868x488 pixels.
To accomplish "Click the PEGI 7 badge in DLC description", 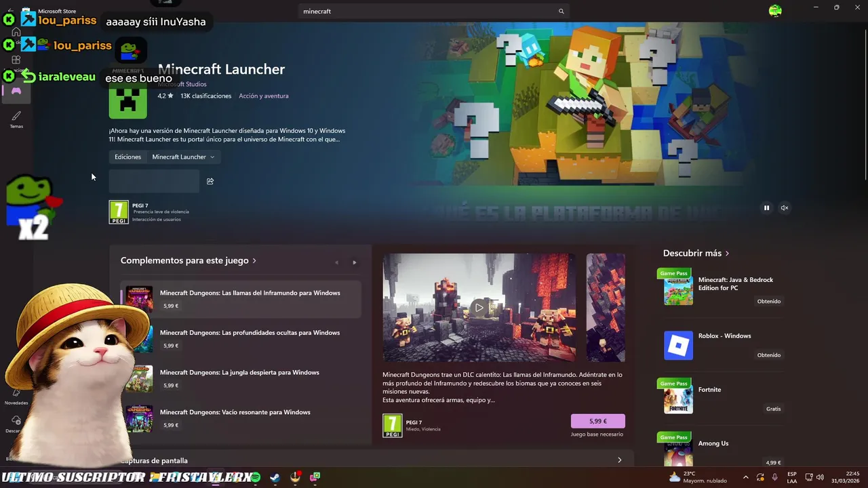I will (x=393, y=426).
